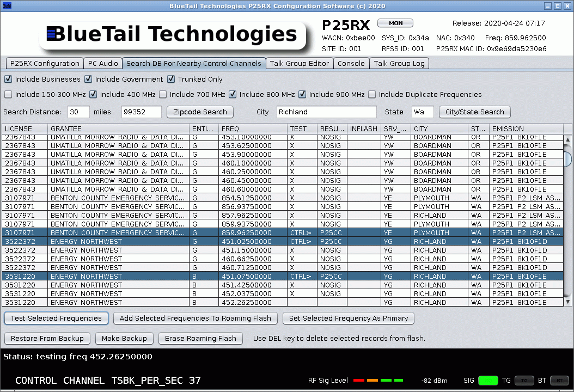The image size is (574, 392).
Task: Select Search DB For Nearby Control Channels tab
Action: 194,63
